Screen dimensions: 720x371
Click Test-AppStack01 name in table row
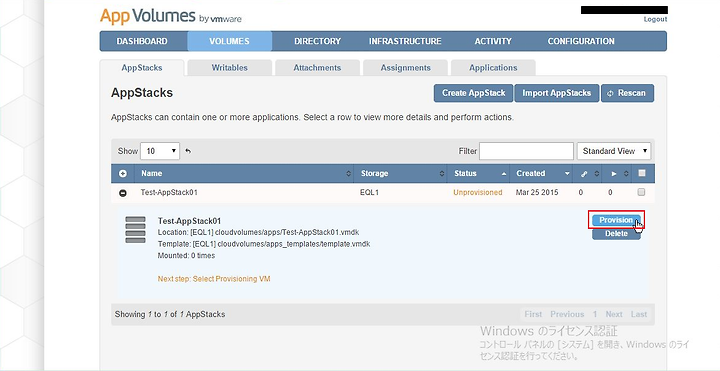[x=169, y=192]
